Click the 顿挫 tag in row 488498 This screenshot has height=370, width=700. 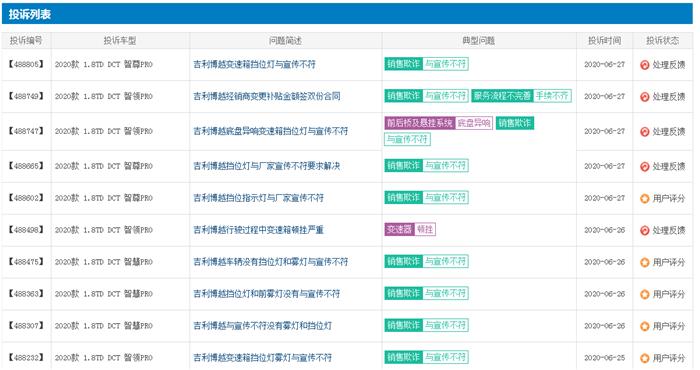click(x=425, y=229)
